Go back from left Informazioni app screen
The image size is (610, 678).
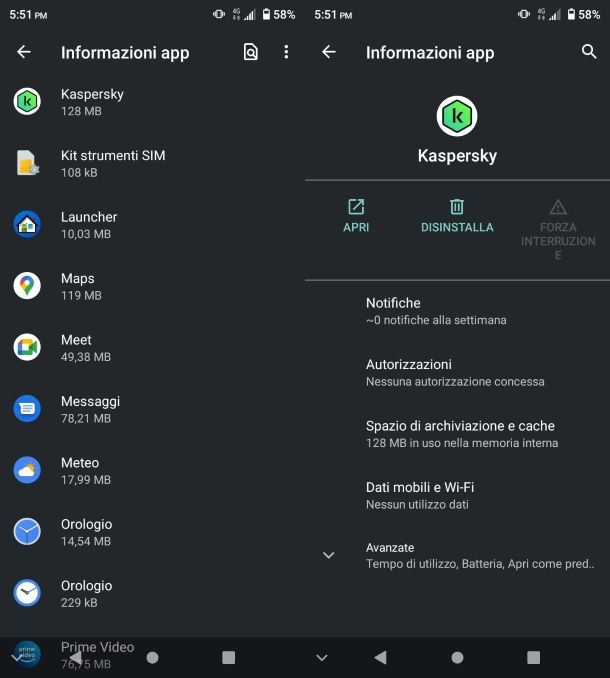coord(24,52)
